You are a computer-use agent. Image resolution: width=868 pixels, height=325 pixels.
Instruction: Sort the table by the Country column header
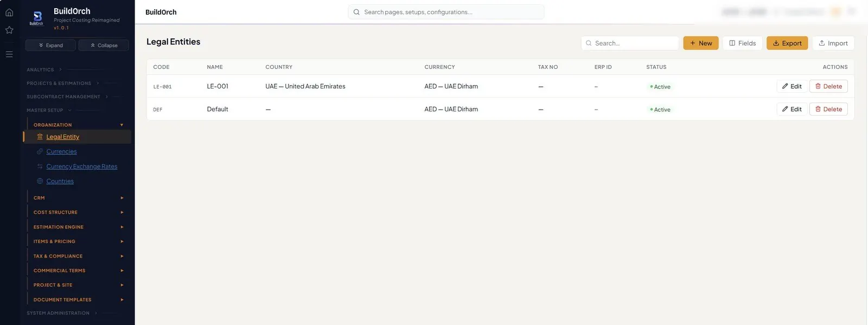pos(279,67)
